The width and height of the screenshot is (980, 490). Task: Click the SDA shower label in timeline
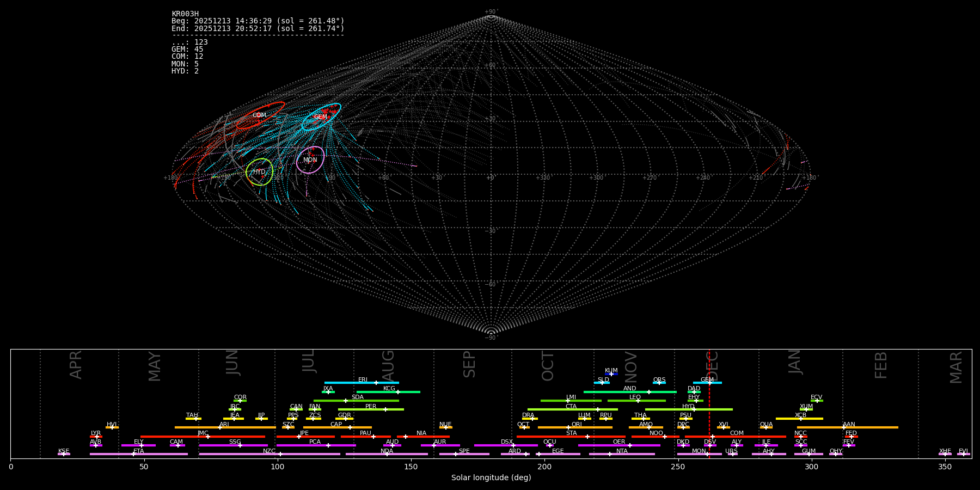point(357,397)
